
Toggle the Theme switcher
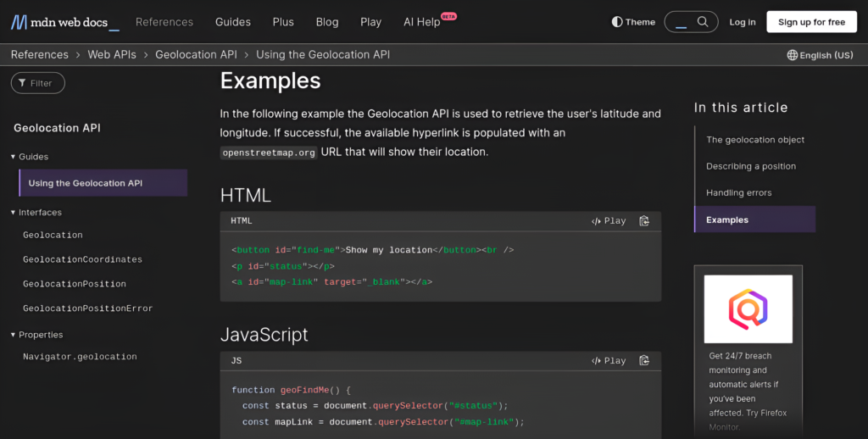[x=633, y=22]
